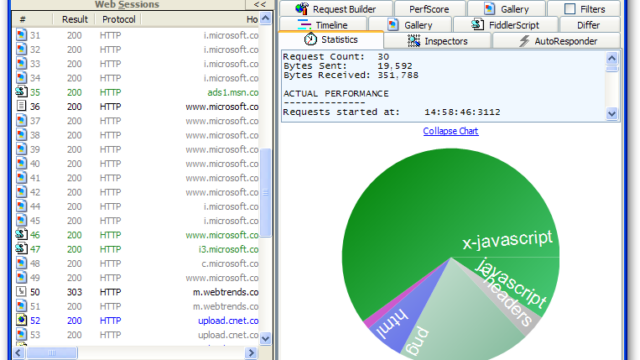640x360 pixels.
Task: Click the redirect icon of session 50
Action: tap(21, 292)
